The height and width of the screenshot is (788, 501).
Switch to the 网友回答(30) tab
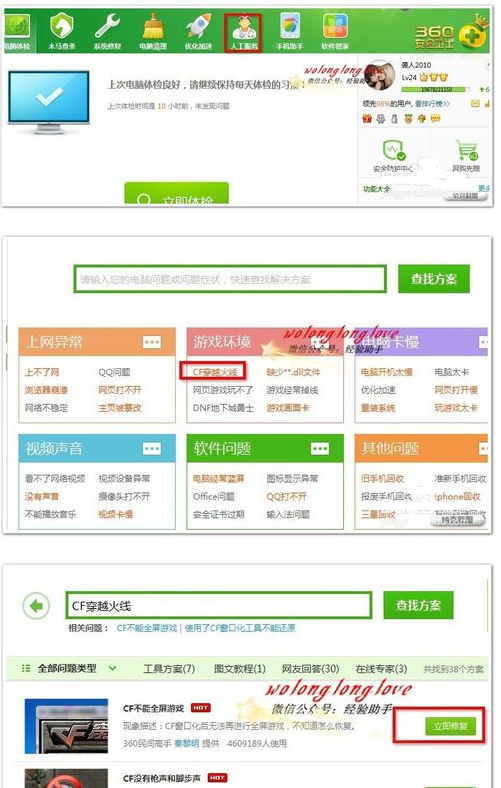310,669
